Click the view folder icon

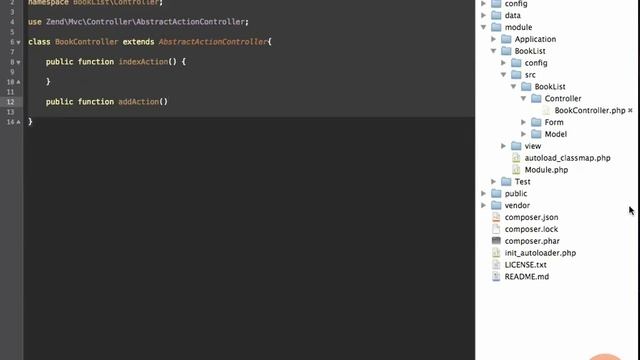click(516, 146)
